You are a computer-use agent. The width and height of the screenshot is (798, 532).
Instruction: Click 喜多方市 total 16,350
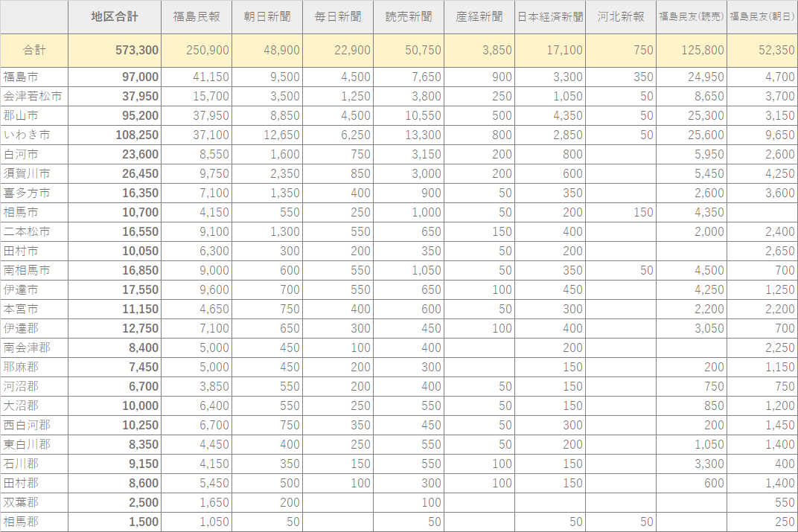[x=115, y=193]
